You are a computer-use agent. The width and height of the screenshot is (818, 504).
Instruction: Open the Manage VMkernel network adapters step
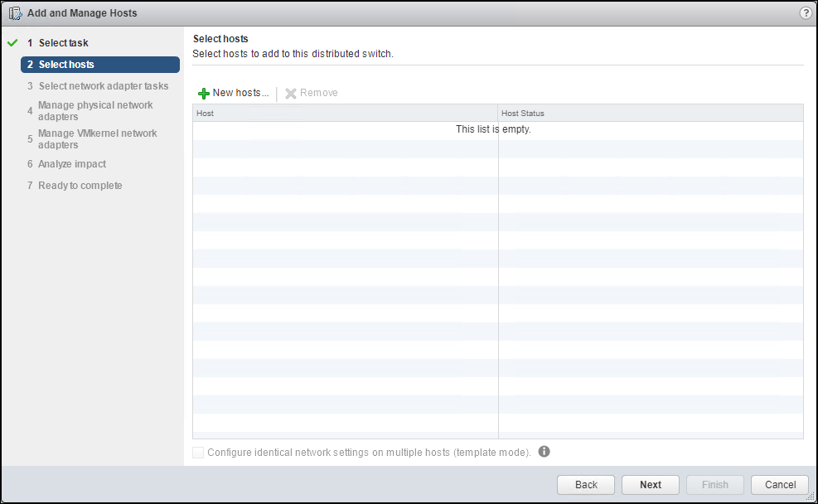[97, 138]
